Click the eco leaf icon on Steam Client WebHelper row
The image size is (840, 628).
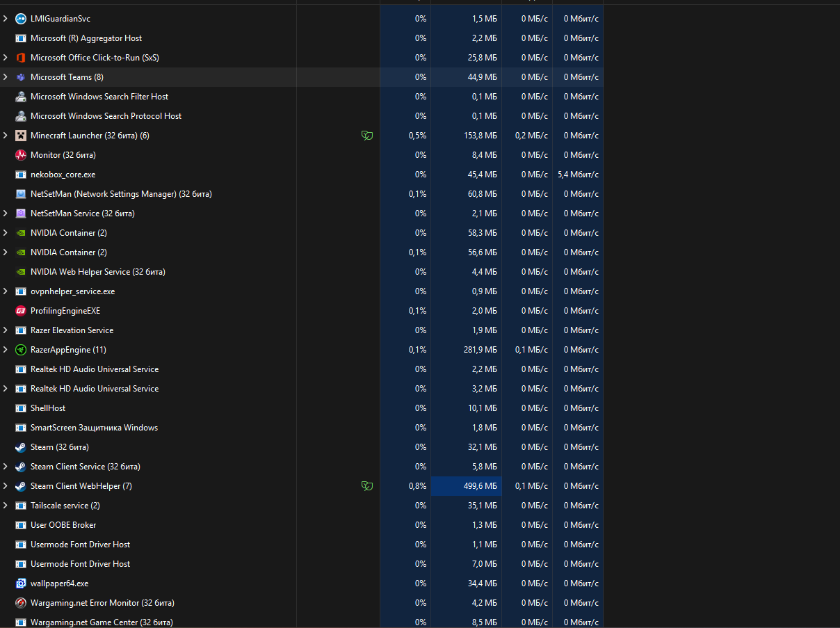tap(366, 486)
